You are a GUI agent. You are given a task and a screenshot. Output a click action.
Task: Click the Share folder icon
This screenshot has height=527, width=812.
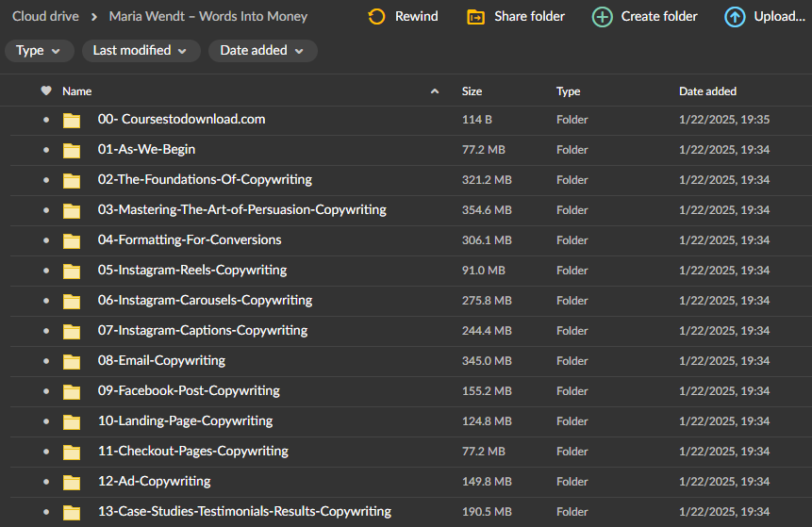(475, 17)
